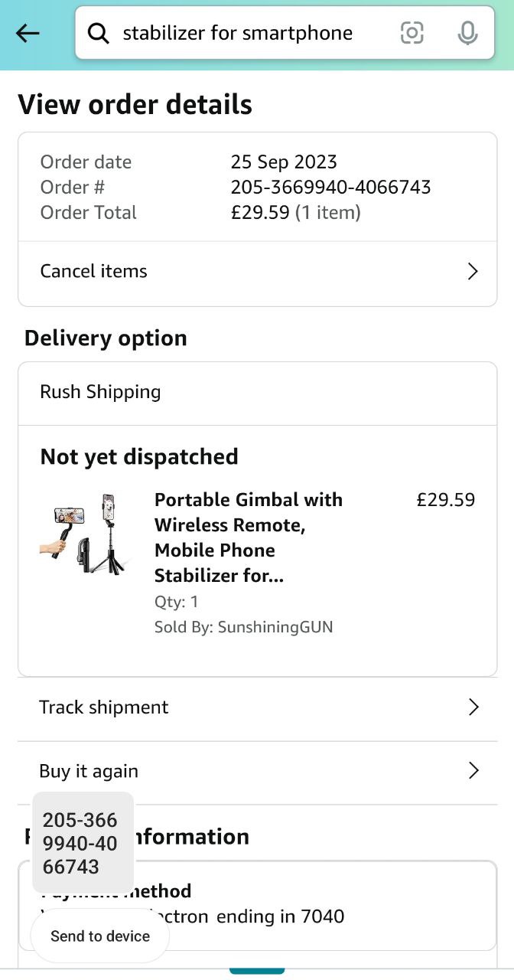Select the 'Cancel items' option
The width and height of the screenshot is (514, 980).
(x=94, y=271)
